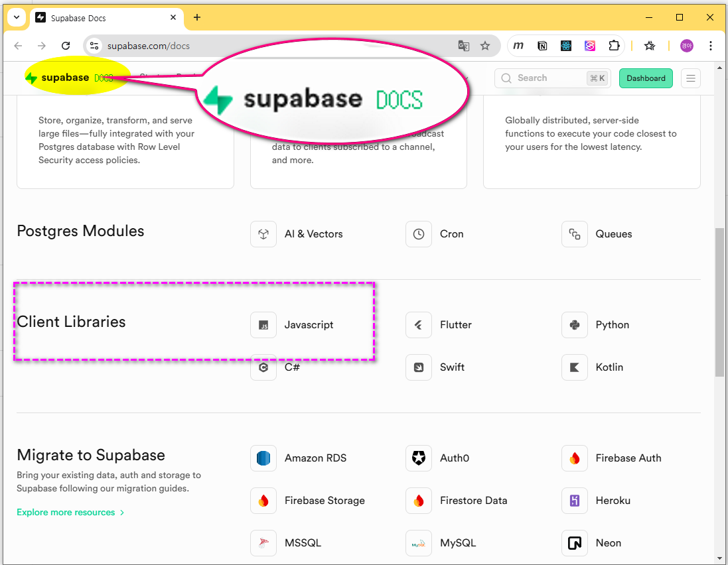Open the Swift library icon
The image size is (728, 565).
tap(419, 367)
